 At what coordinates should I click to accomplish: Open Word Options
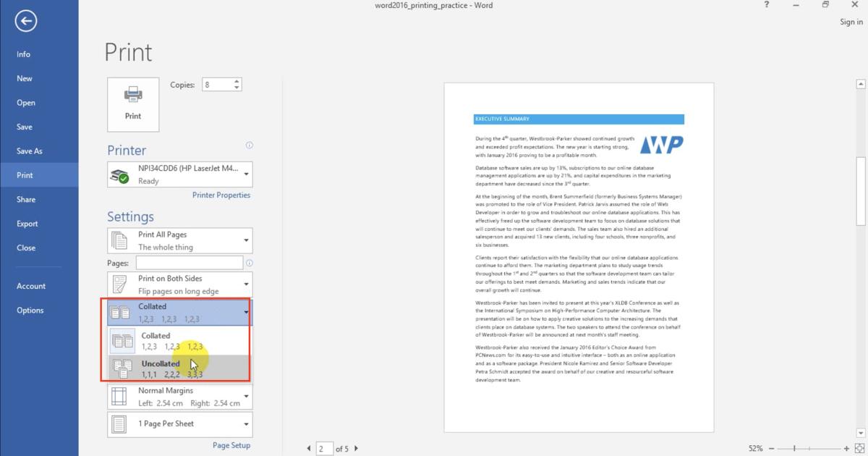pyautogui.click(x=39, y=311)
